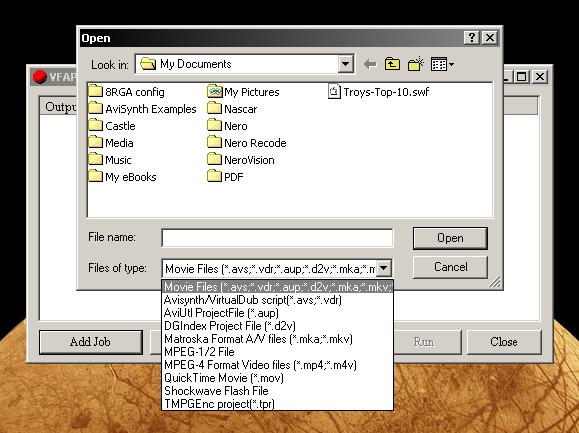Click the Media folder icon
The image size is (579, 433).
point(96,142)
